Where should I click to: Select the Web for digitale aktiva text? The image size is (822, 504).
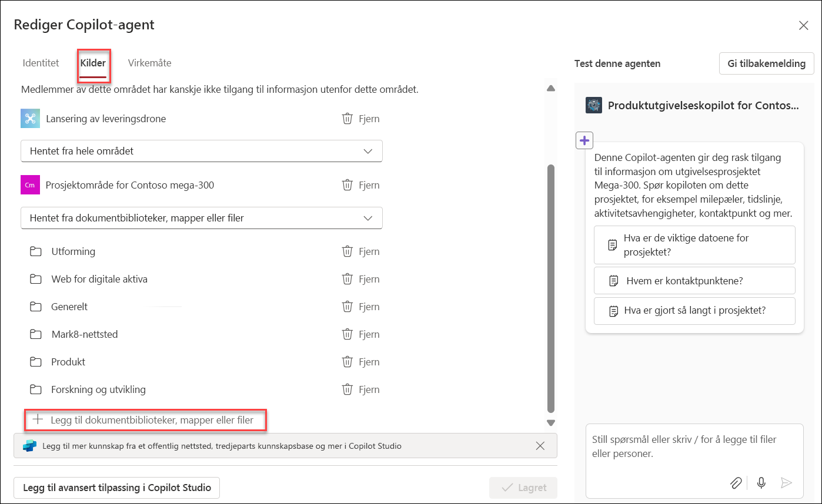tap(99, 279)
